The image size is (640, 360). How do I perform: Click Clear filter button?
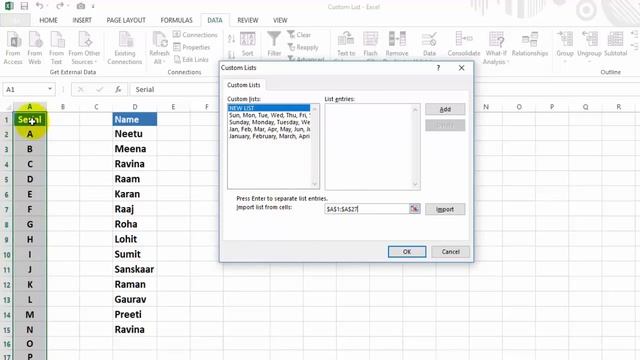click(299, 35)
